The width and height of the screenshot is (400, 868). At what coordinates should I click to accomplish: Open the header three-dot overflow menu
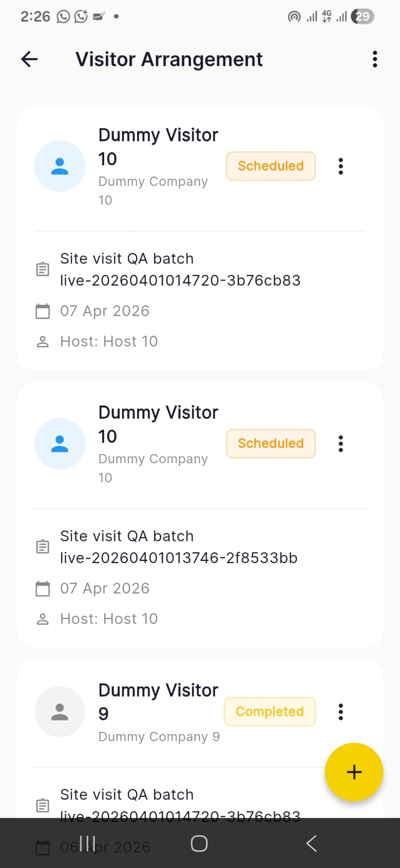(375, 59)
